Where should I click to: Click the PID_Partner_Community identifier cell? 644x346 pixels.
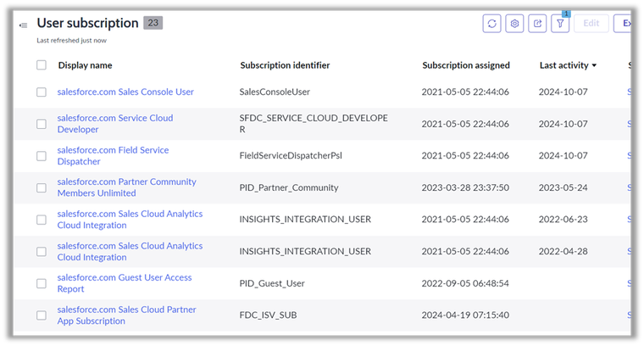pyautogui.click(x=289, y=187)
